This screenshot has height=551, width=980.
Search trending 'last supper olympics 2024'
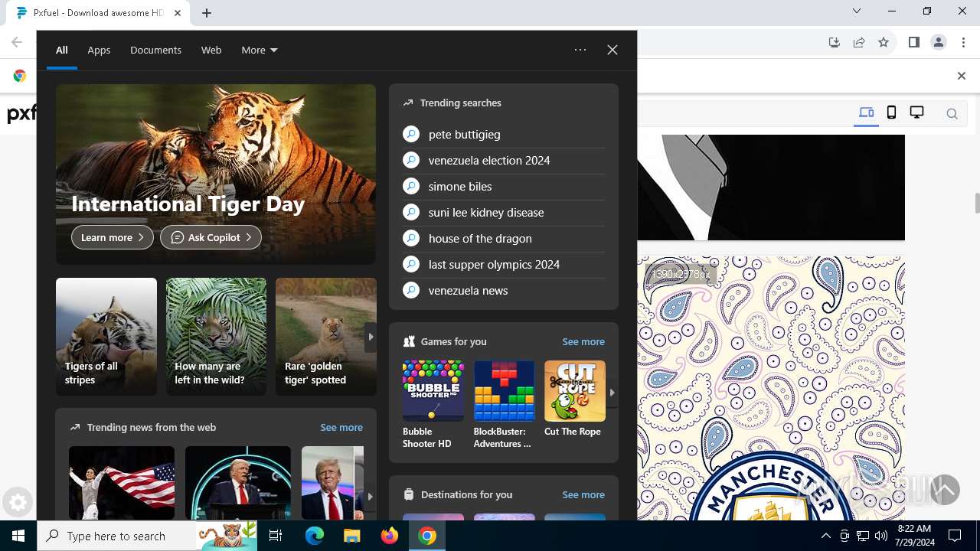504,264
